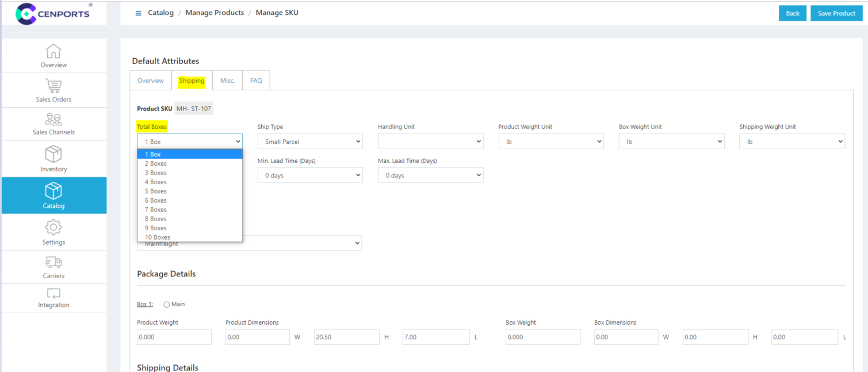Click the Sales Orders cart icon
Image resolution: width=868 pixels, height=372 pixels.
(53, 86)
